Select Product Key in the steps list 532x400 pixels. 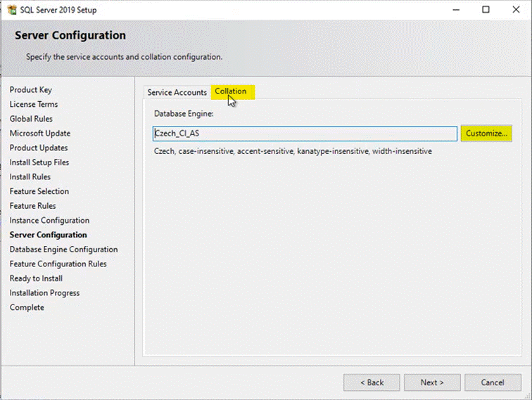click(31, 90)
